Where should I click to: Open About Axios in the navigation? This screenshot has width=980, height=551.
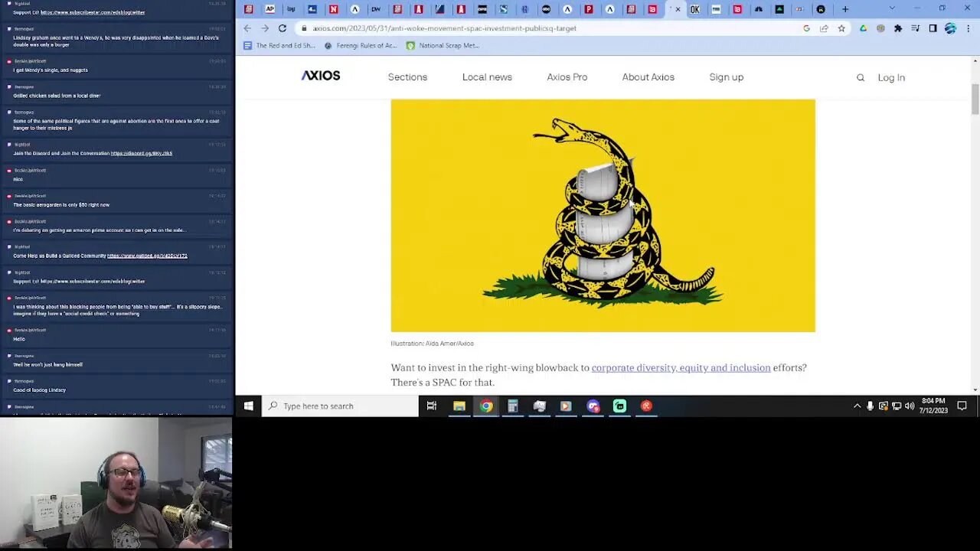648,77
